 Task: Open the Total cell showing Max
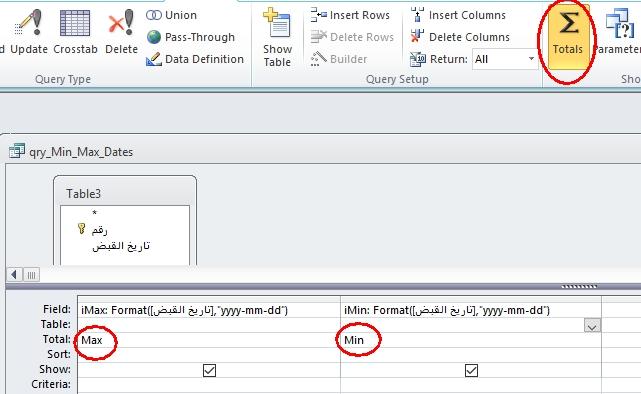coord(208,340)
